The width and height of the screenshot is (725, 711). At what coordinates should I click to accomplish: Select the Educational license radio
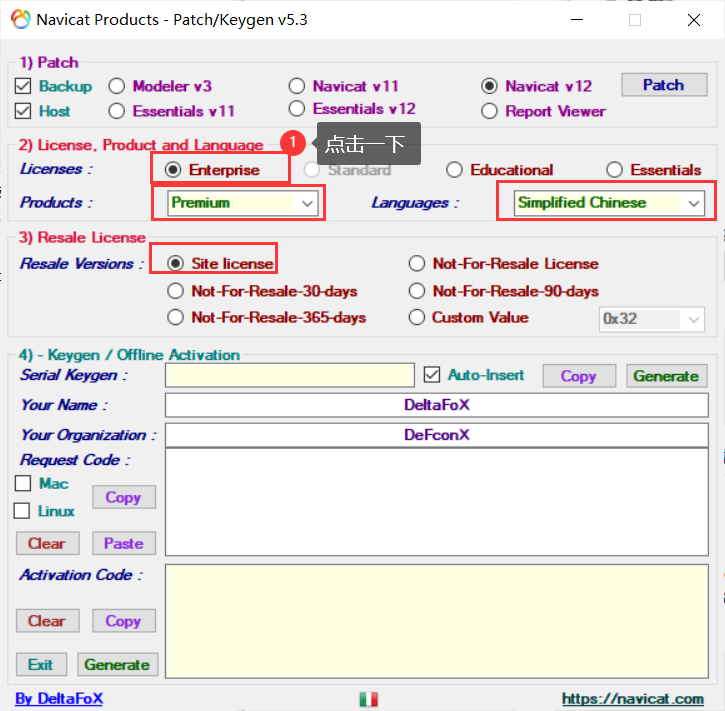pyautogui.click(x=454, y=170)
